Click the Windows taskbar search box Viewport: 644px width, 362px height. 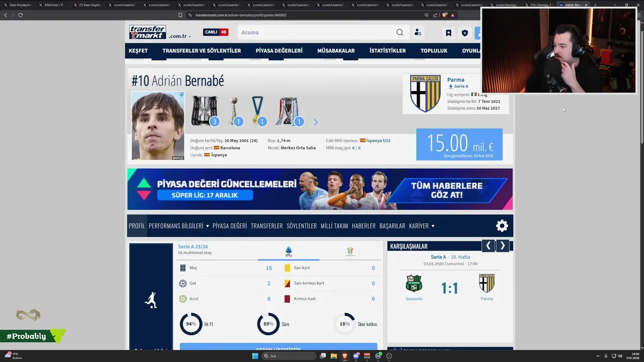pos(289,356)
